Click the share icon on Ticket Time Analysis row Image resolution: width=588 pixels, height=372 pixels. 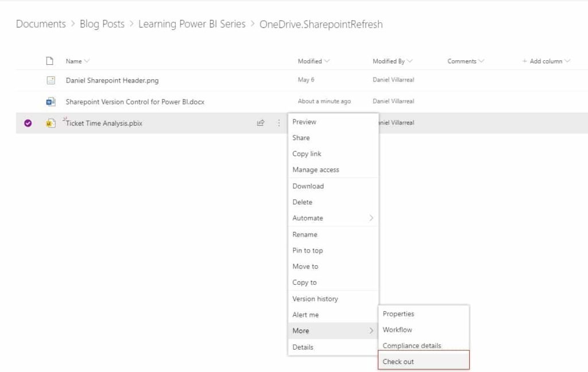coord(261,123)
